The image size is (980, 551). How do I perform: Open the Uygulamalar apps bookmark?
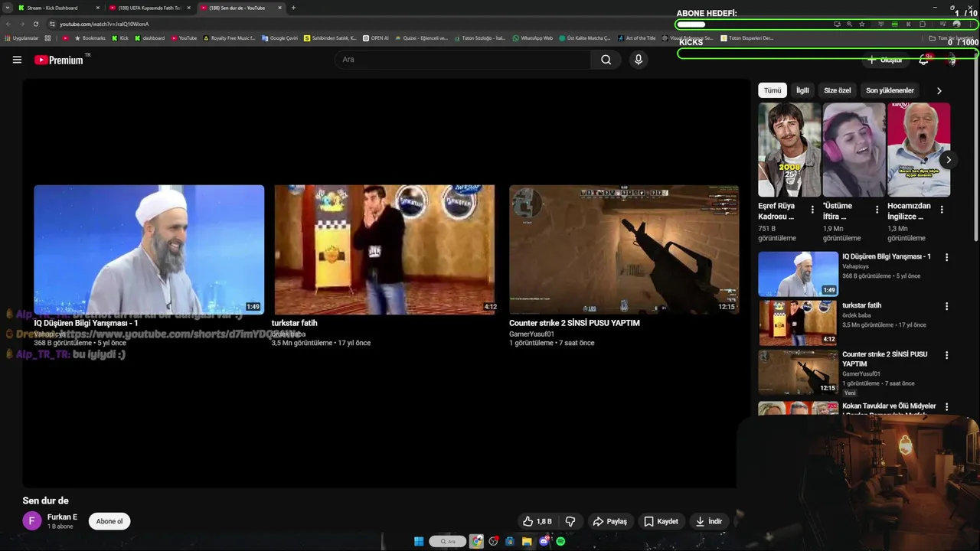click(x=23, y=37)
